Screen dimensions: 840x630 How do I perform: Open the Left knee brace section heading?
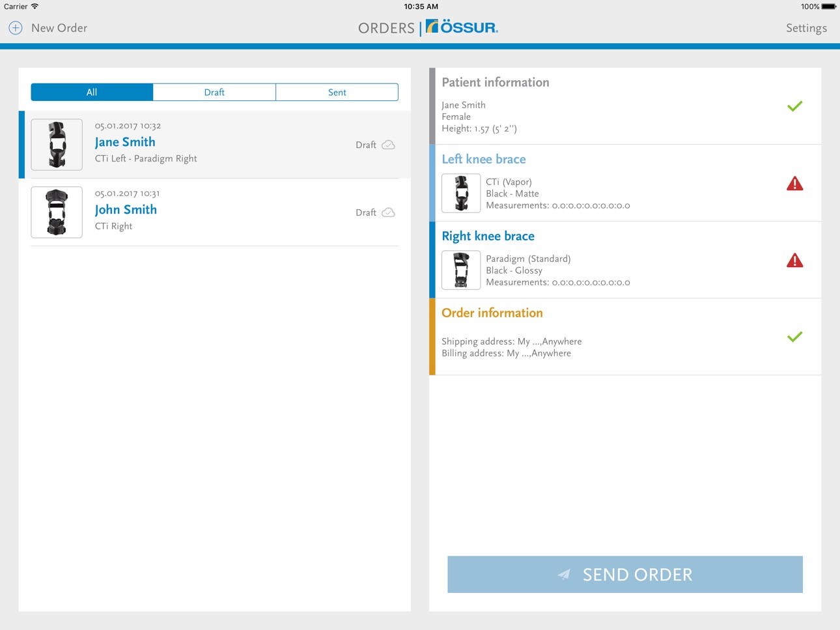click(x=484, y=159)
